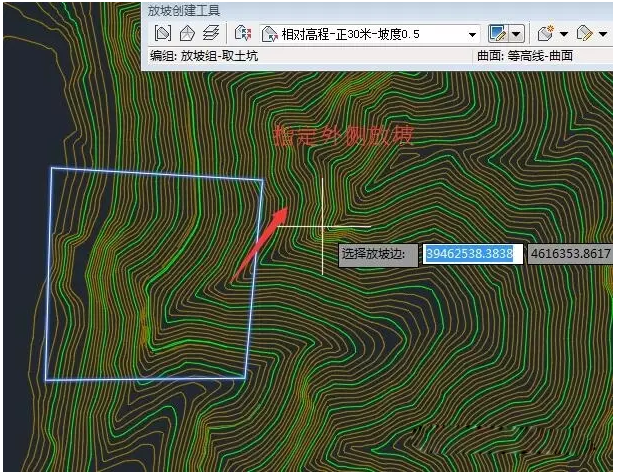The height and width of the screenshot is (476, 617).
Task: Expand the arrow beside create infill icon
Action: (x=564, y=34)
